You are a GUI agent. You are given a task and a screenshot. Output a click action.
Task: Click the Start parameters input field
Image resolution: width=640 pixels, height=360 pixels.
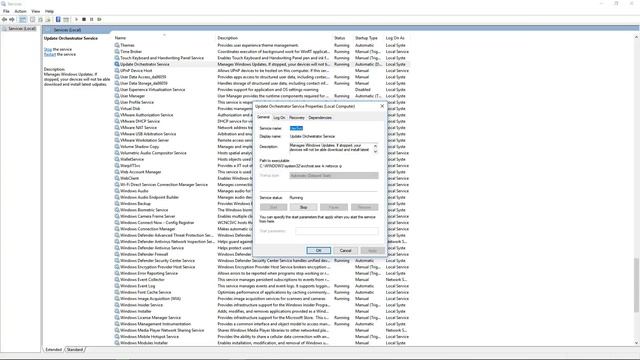(337, 231)
